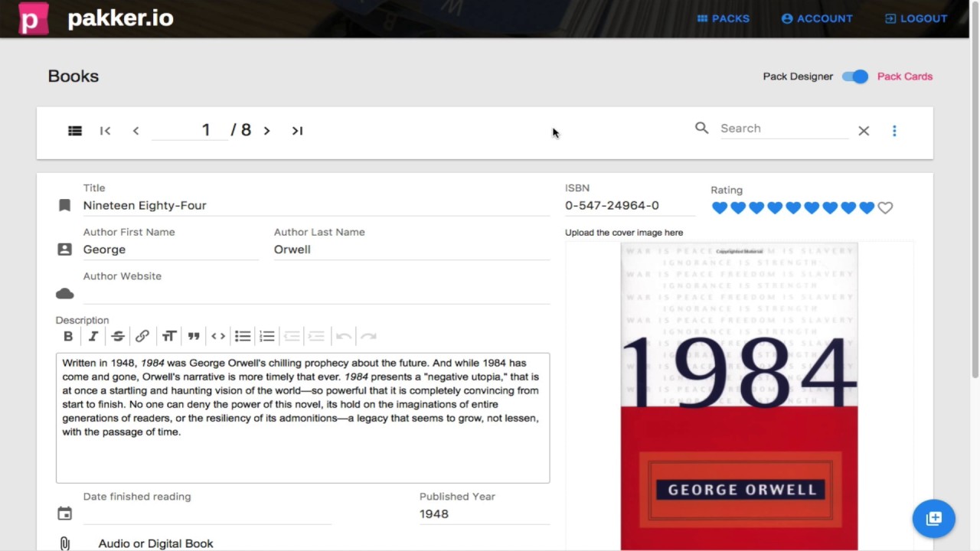The image size is (980, 551).
Task: Click the 1984 cover image
Action: tap(739, 396)
